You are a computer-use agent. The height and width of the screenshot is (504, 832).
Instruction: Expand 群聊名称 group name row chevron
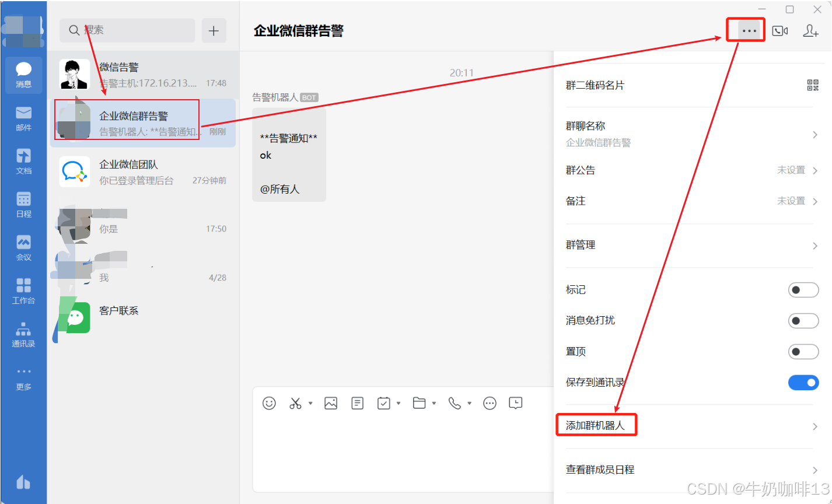click(815, 135)
